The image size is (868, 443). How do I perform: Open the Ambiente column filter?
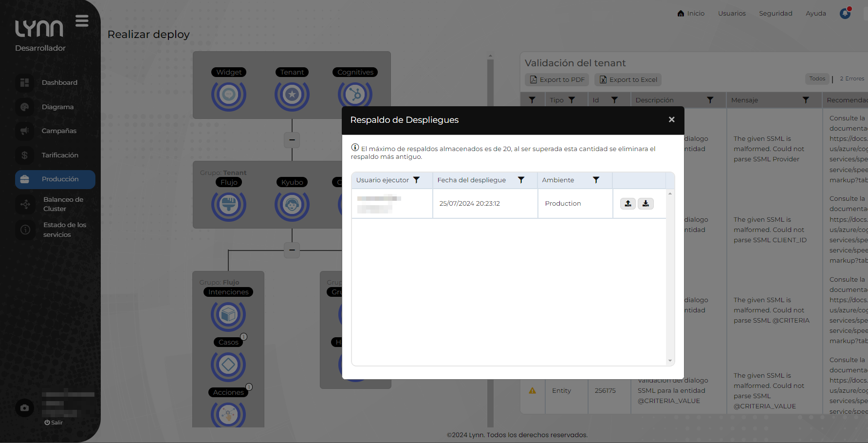tap(596, 180)
